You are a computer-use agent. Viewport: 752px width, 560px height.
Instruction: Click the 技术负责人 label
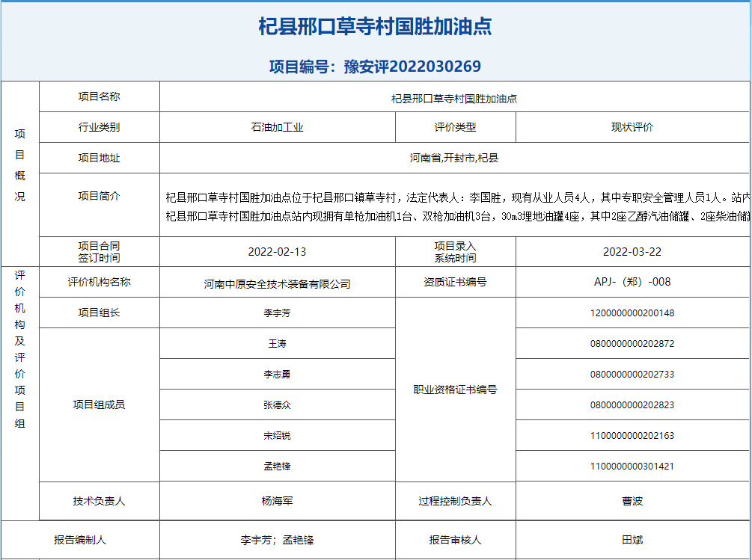(x=100, y=502)
